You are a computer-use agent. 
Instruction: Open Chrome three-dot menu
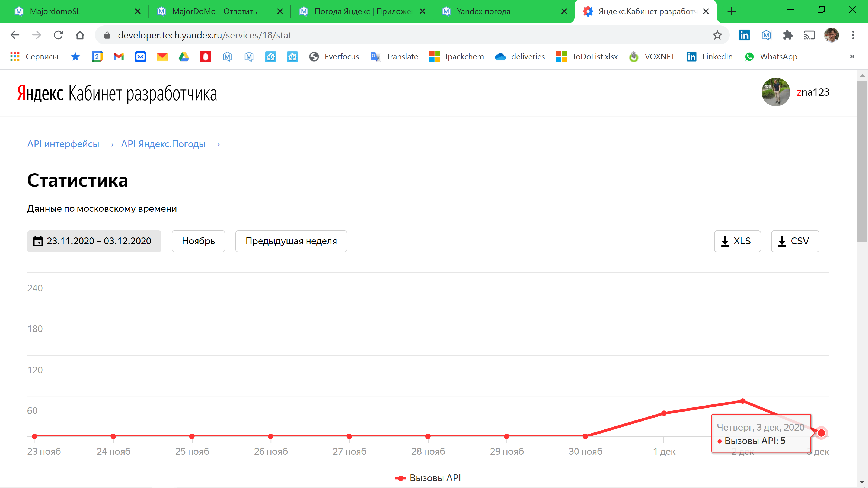(853, 35)
